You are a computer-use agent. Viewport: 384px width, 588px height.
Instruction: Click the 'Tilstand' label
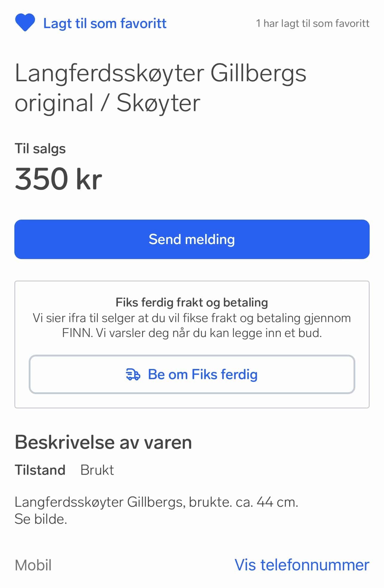click(x=40, y=470)
